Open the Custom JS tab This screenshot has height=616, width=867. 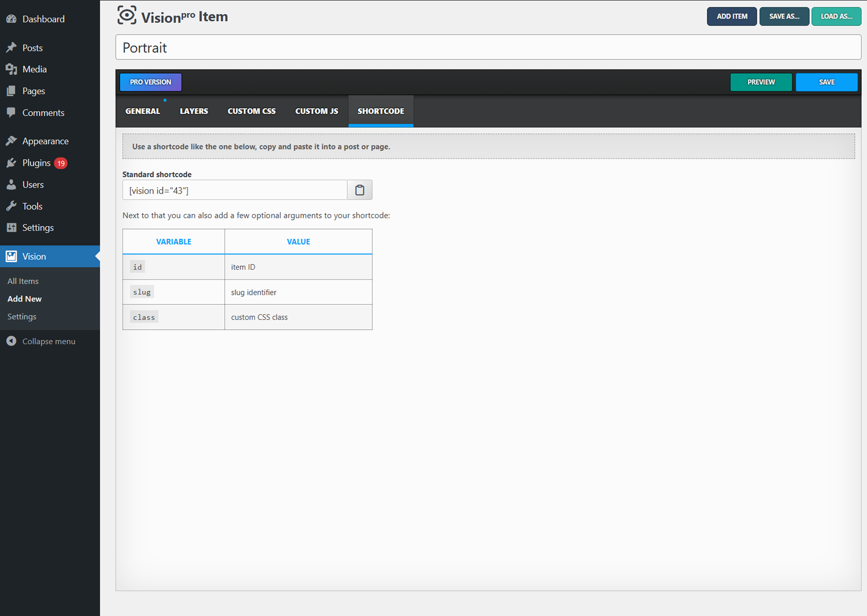(317, 111)
